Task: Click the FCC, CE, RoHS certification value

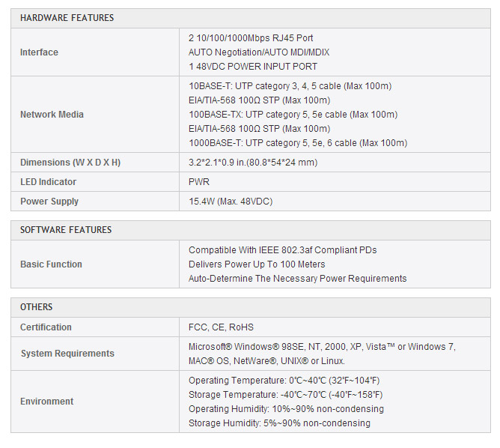Action: (221, 327)
